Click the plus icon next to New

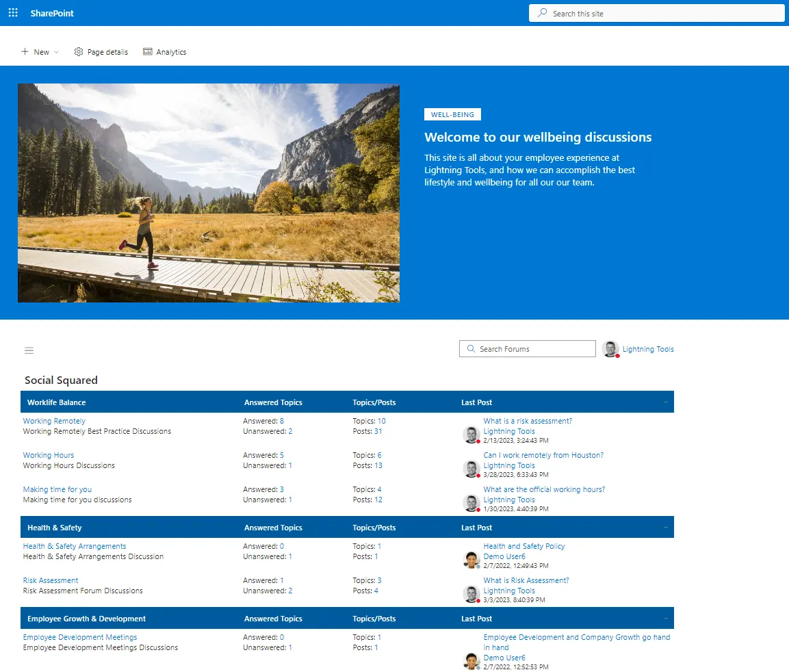25,51
